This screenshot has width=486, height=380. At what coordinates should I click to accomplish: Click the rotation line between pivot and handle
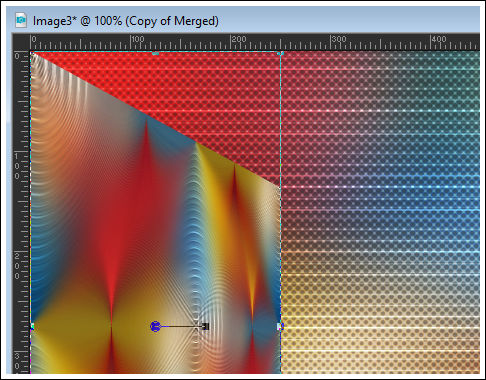point(181,326)
